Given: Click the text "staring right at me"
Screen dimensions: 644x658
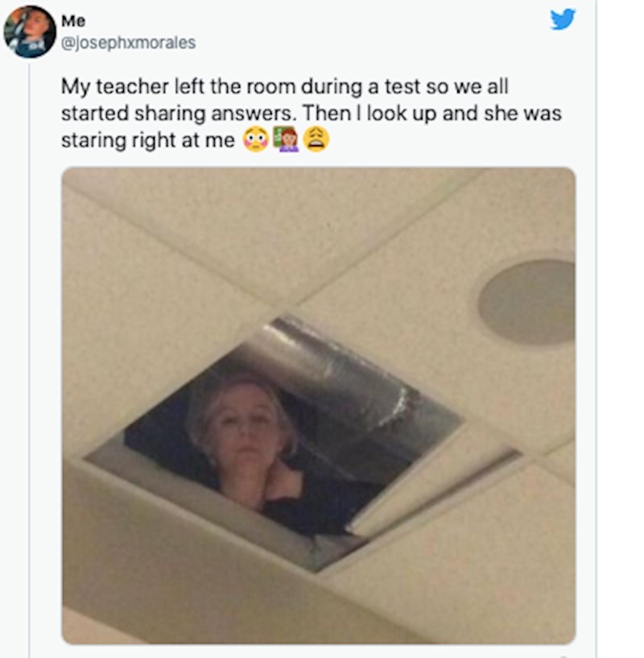Looking at the screenshot, I should 148,140.
